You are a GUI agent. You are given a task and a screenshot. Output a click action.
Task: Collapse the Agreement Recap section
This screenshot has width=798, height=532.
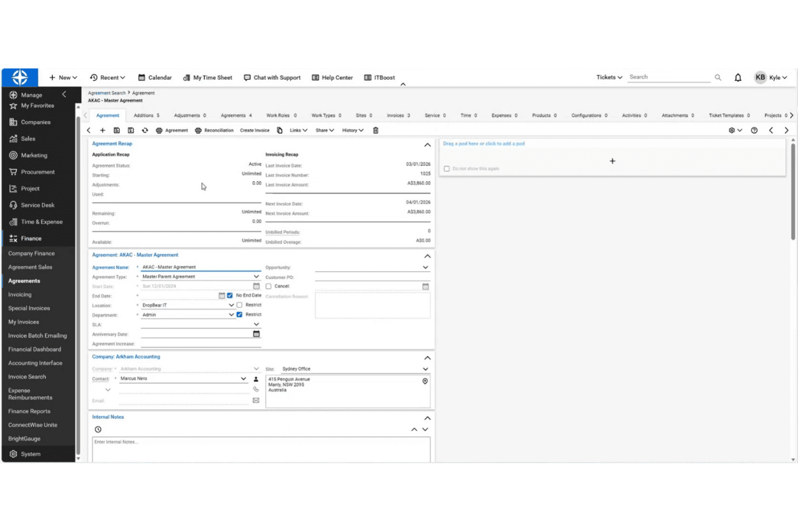pos(427,145)
